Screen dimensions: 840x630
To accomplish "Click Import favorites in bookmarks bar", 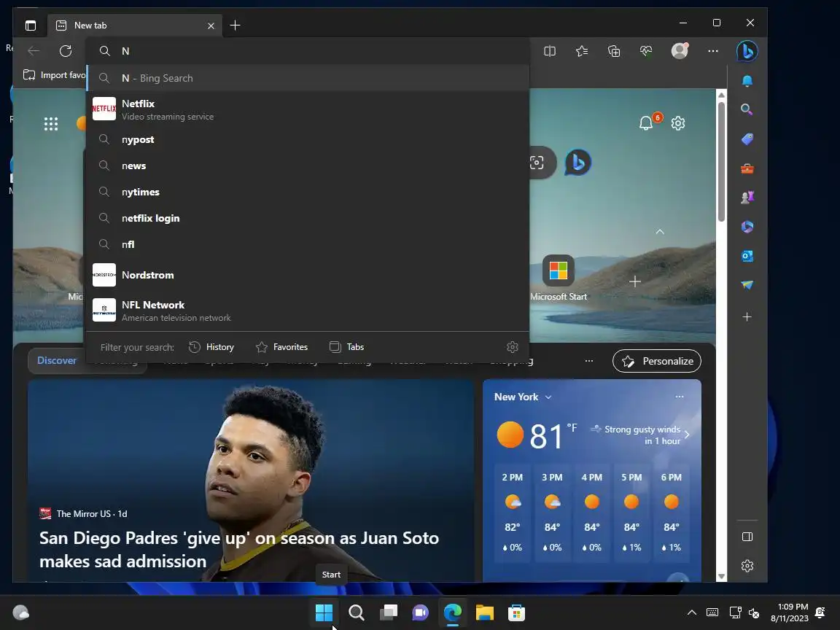I will click(54, 75).
